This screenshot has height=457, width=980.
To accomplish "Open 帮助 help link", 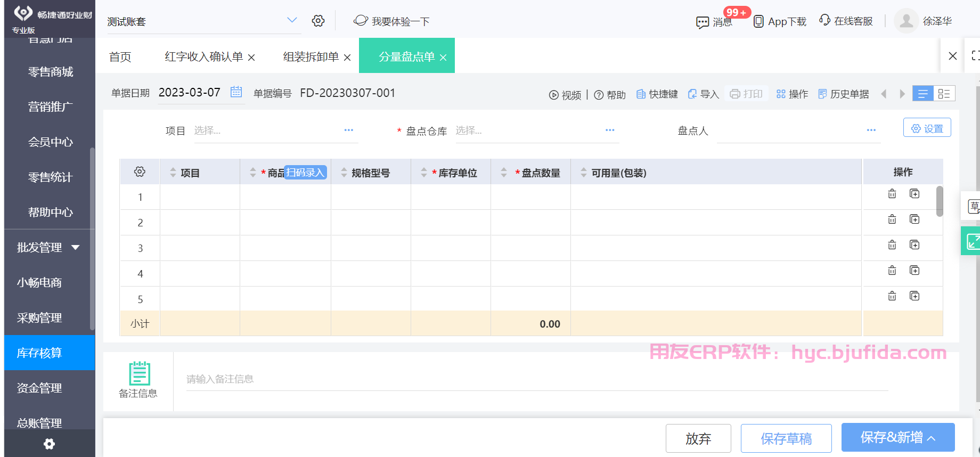I will (610, 95).
